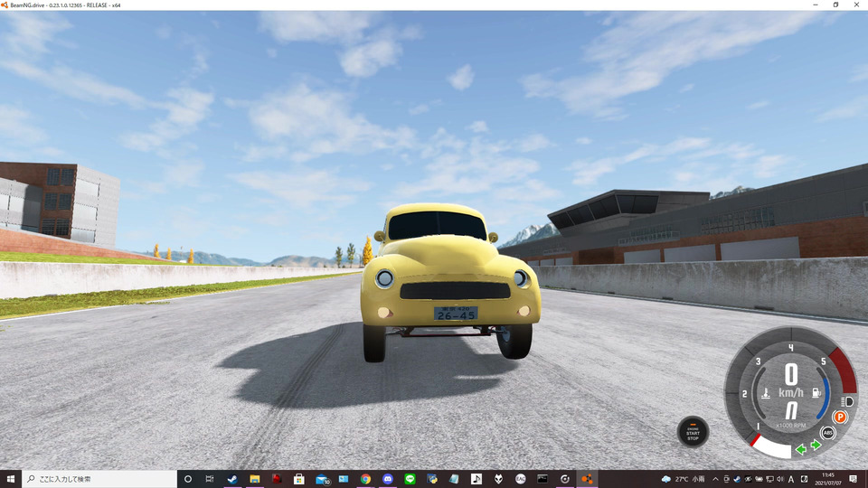The height and width of the screenshot is (488, 868).
Task: Click the yellow car's 26-45 license plate
Action: click(x=456, y=314)
